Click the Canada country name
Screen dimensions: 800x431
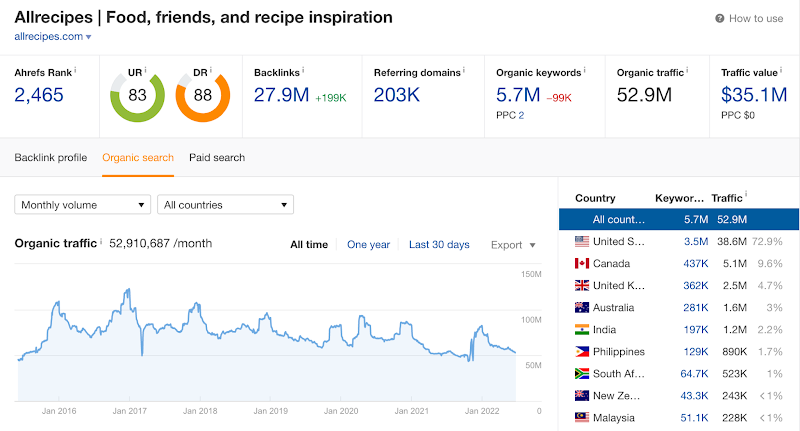(611, 263)
